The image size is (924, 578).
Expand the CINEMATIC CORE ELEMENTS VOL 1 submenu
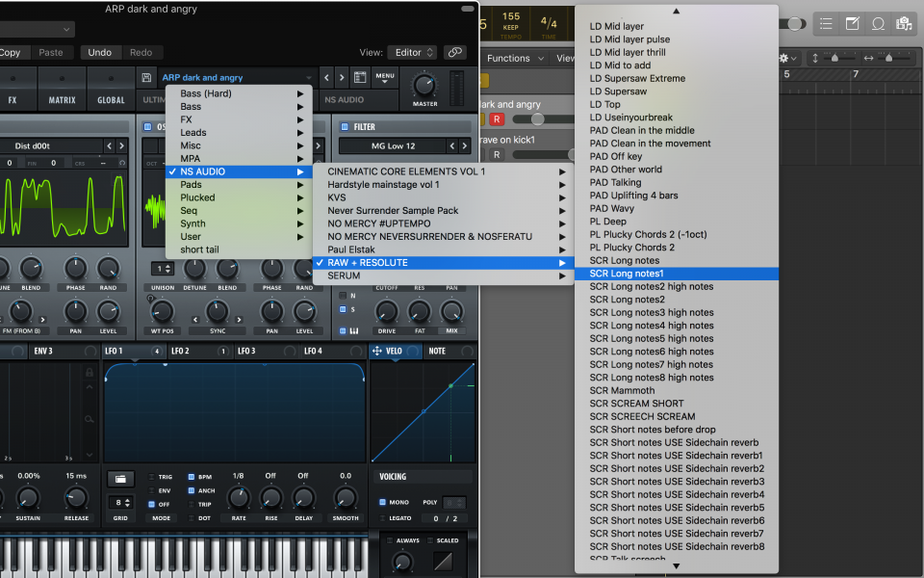click(x=443, y=171)
